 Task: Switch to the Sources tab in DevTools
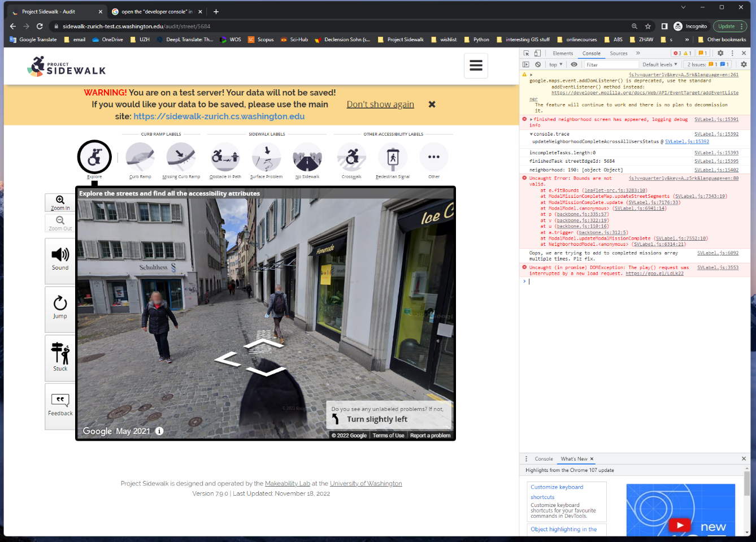pyautogui.click(x=620, y=53)
